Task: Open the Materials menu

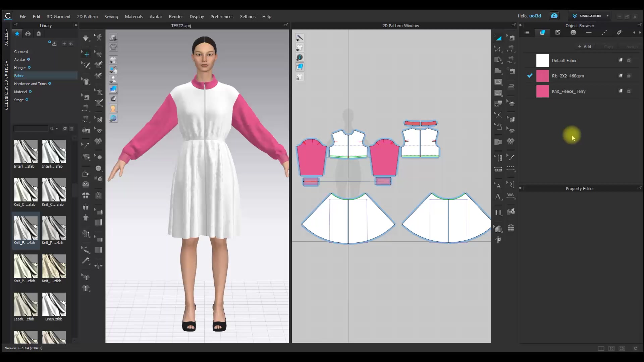Action: pos(133,16)
